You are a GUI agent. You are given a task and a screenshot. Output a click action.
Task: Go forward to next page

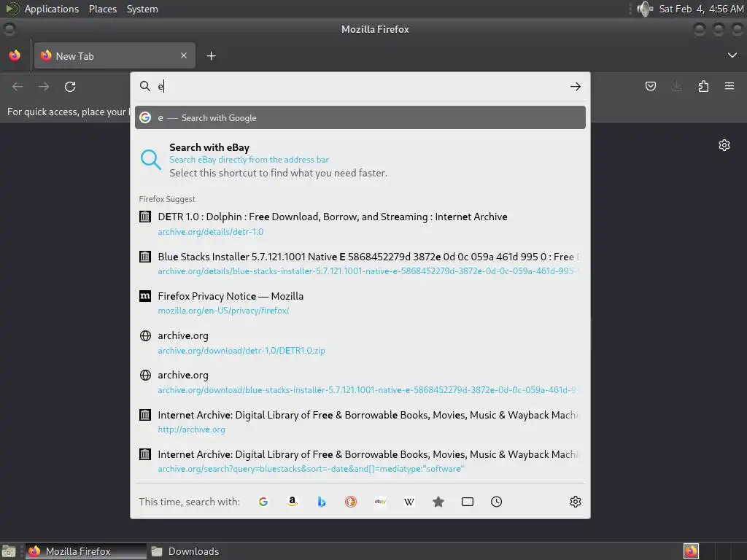[44, 87]
